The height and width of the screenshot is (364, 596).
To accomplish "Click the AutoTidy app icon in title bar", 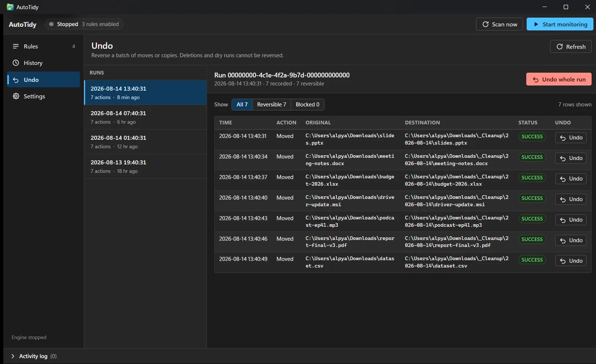I will tap(10, 7).
